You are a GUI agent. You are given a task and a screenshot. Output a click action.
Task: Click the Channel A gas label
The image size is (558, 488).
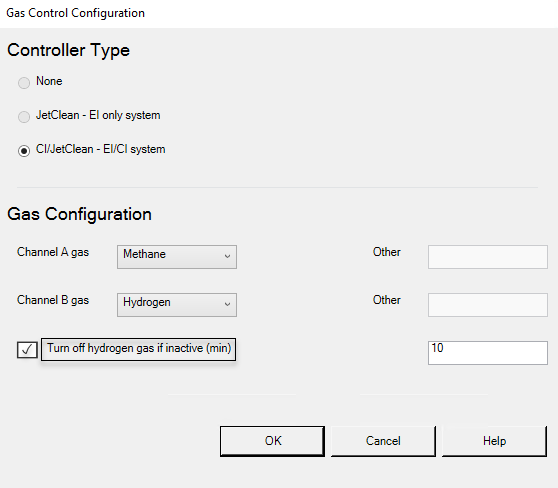[x=53, y=252]
